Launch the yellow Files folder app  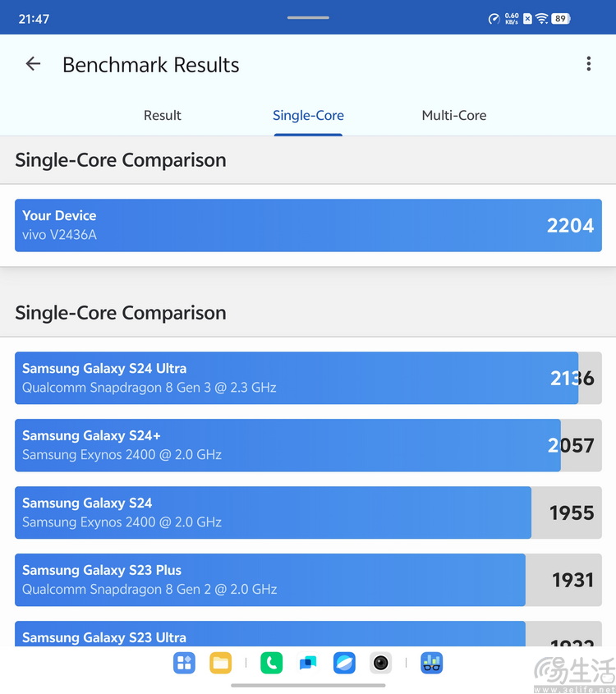tap(220, 663)
